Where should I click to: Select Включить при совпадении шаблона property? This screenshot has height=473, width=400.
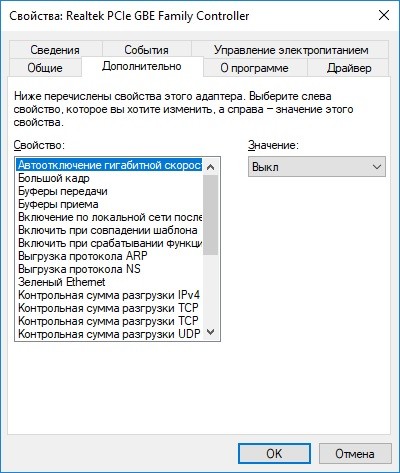[x=109, y=230]
